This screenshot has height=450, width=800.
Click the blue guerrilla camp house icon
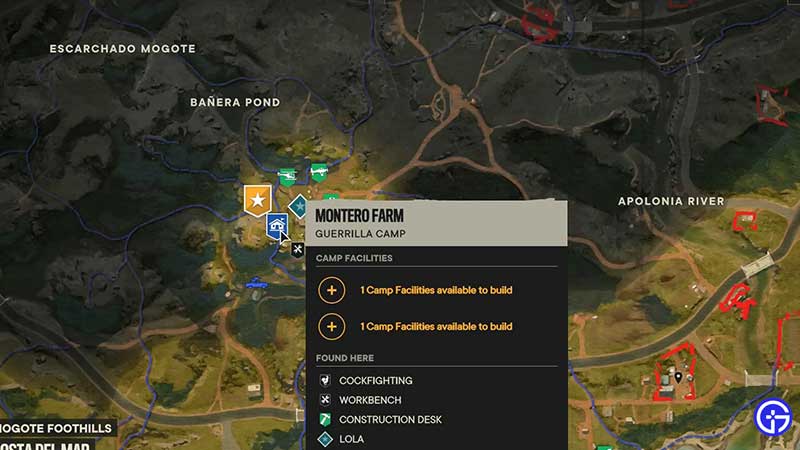click(x=277, y=225)
